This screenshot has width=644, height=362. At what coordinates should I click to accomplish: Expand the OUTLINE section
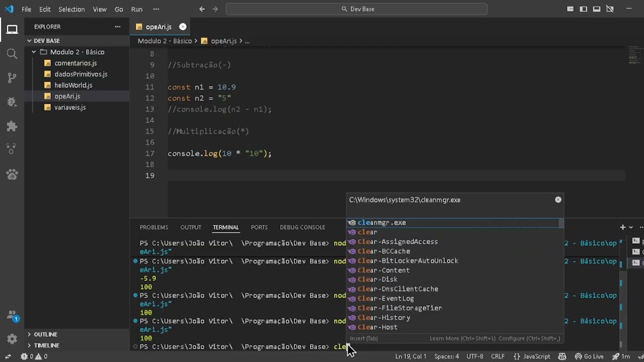tap(77, 334)
